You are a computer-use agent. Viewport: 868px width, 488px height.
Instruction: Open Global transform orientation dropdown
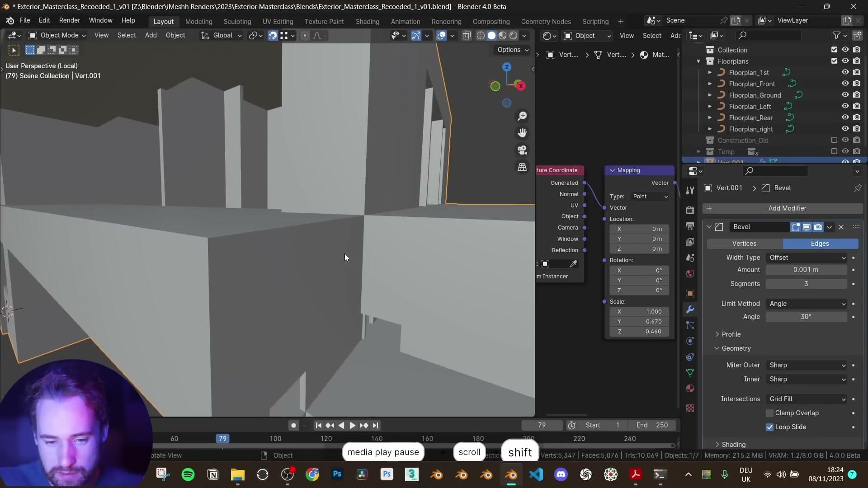coord(222,35)
